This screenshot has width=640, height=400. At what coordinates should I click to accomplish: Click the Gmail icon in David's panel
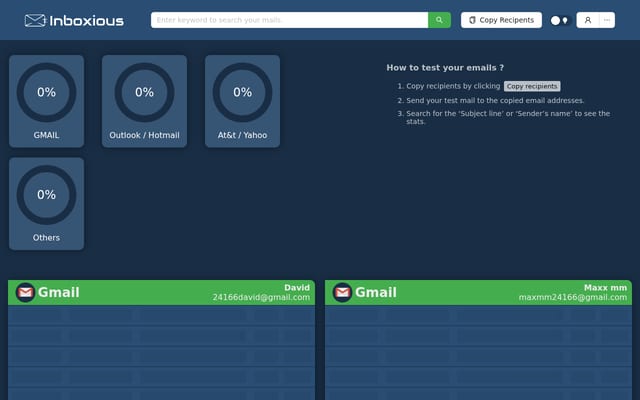(x=25, y=292)
